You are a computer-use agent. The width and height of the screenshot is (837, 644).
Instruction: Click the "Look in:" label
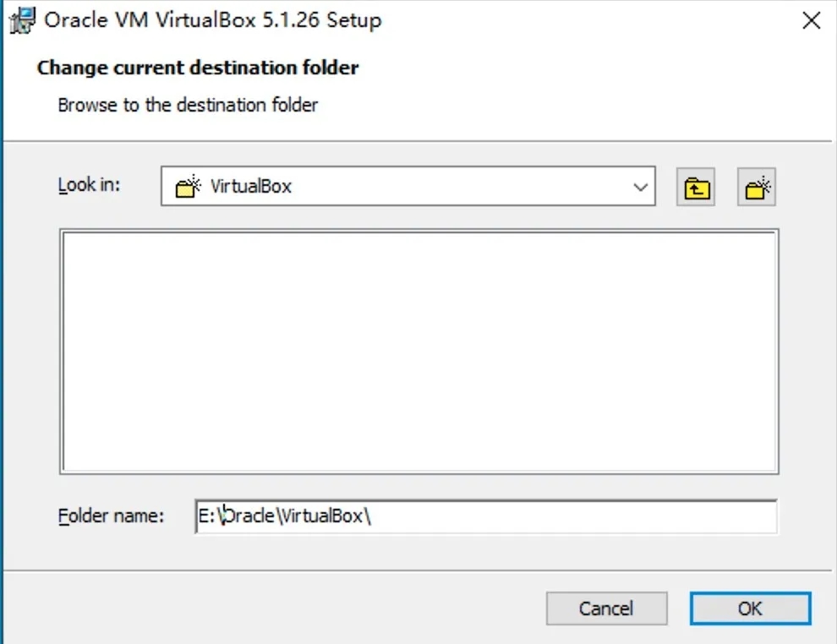(89, 185)
